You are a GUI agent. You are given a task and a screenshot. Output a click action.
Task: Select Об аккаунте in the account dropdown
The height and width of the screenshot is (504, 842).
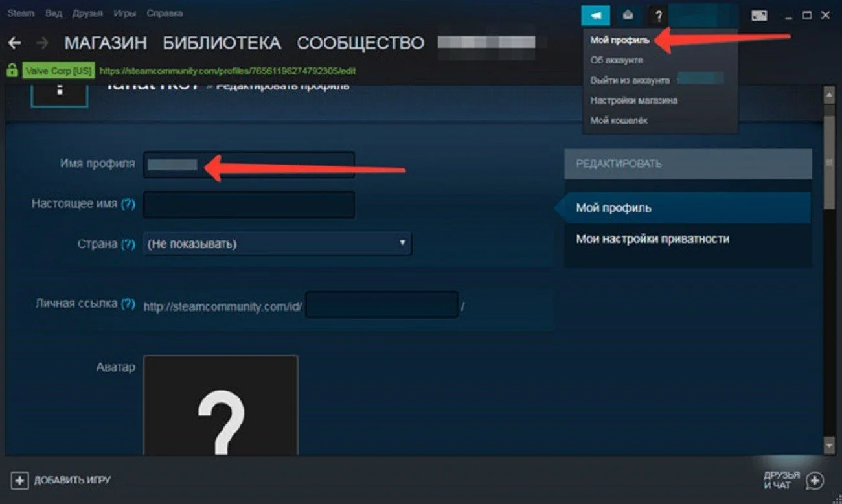(x=617, y=60)
